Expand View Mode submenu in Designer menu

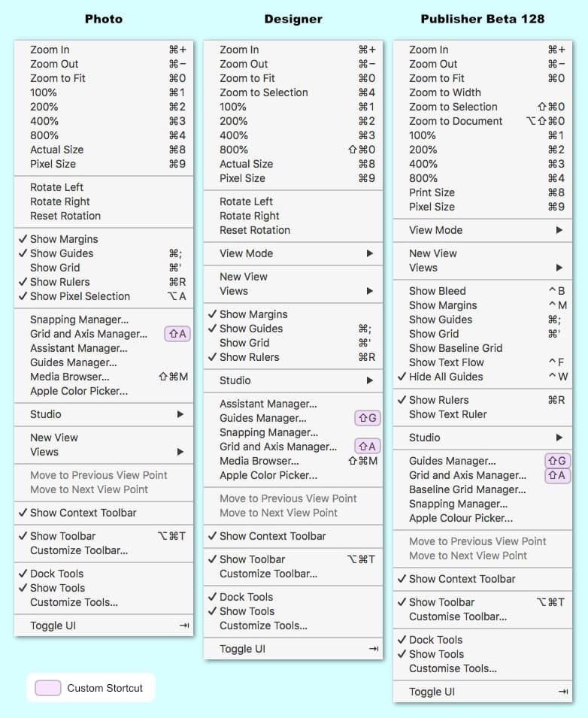coord(293,253)
